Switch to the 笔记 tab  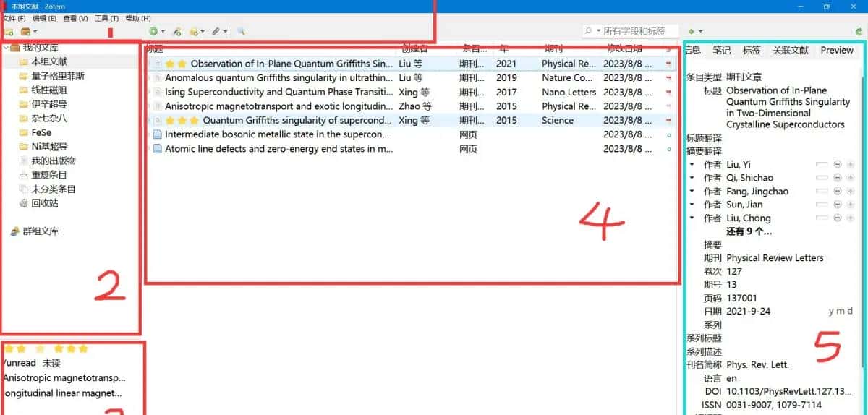click(x=722, y=51)
